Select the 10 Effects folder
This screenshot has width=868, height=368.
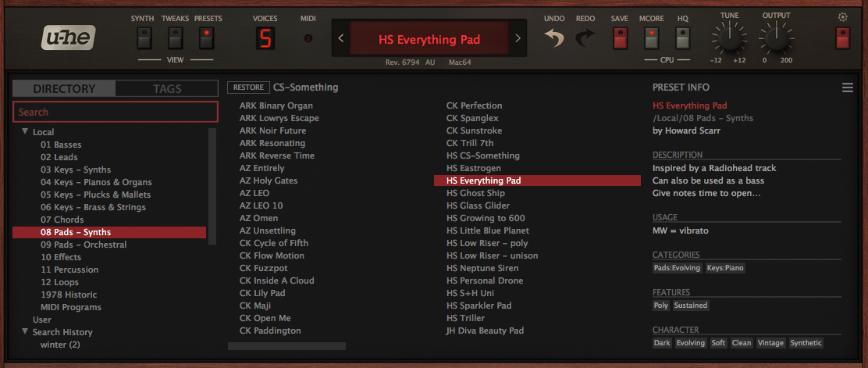[61, 257]
